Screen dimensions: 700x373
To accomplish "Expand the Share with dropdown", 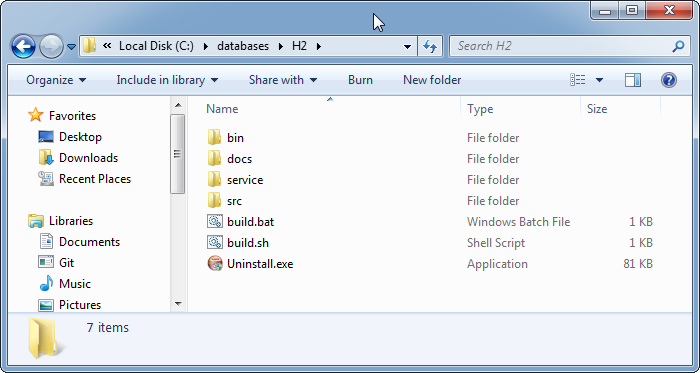I will tap(283, 80).
